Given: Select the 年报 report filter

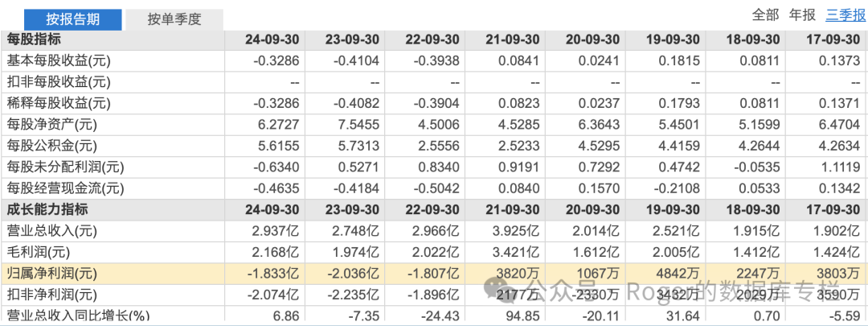Looking at the screenshot, I should pyautogui.click(x=802, y=14).
